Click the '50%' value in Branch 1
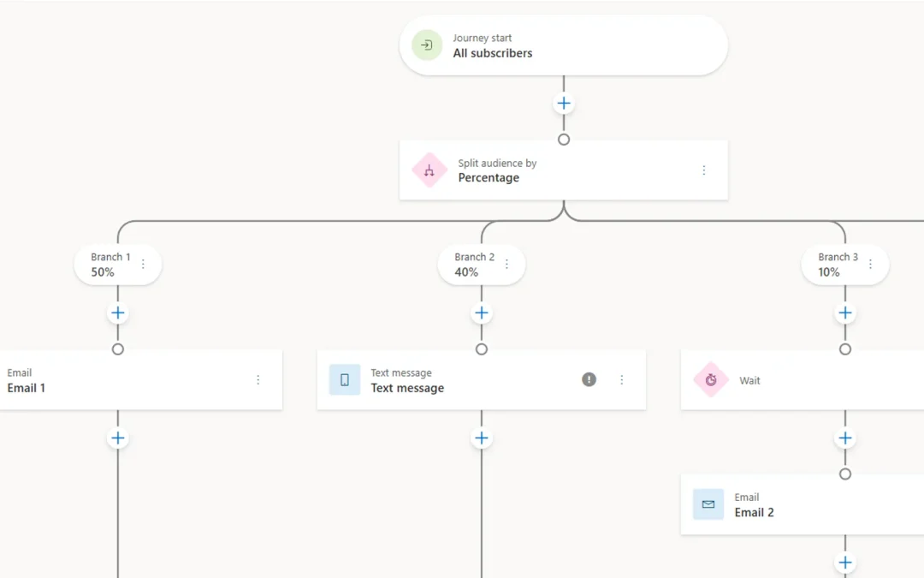Screen dimensions: 924x578 coord(103,272)
